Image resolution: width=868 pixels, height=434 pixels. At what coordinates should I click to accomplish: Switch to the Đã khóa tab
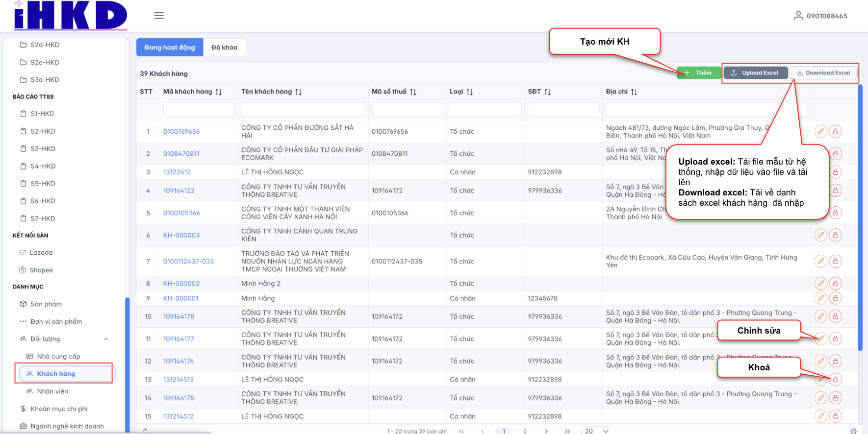224,48
